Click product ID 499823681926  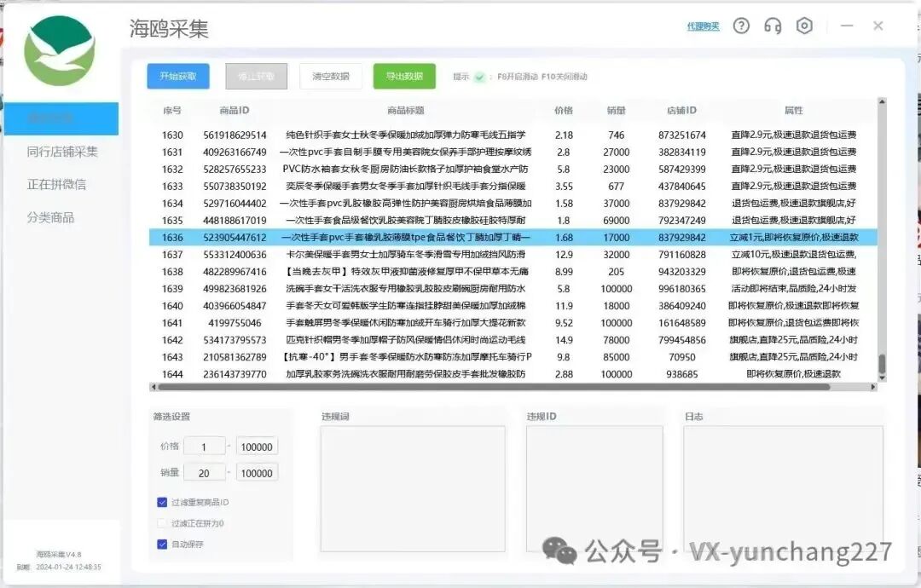click(x=235, y=289)
